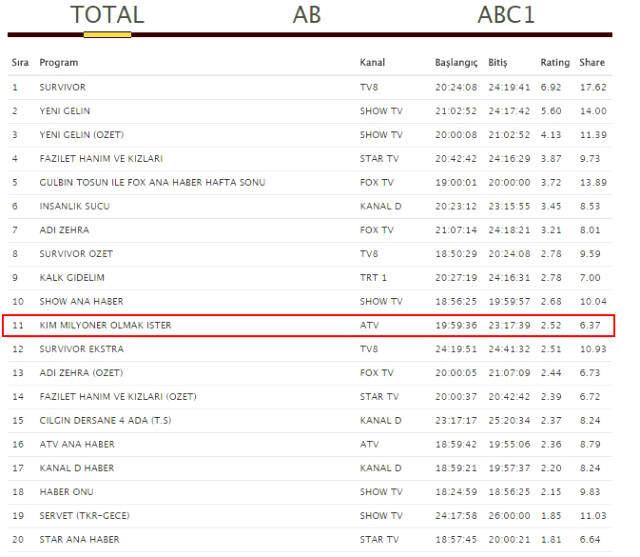The width and height of the screenshot is (640, 557).
Task: Click the 13.89 share value
Action: 593,182
